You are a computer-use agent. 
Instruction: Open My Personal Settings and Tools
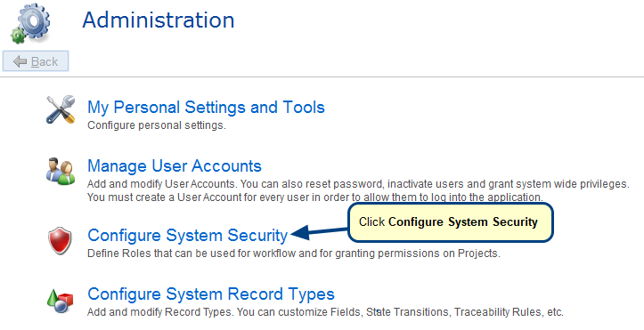pyautogui.click(x=206, y=107)
